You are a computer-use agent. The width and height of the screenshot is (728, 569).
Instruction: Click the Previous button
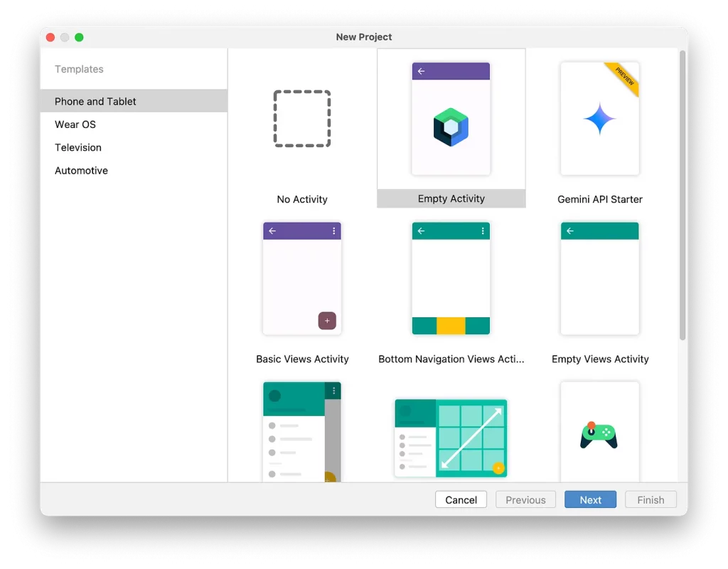(x=525, y=499)
